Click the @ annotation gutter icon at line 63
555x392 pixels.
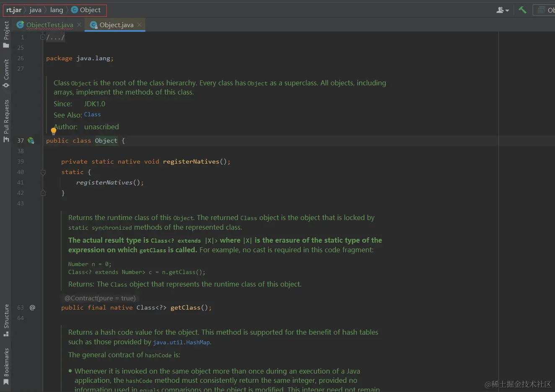pyautogui.click(x=32, y=307)
